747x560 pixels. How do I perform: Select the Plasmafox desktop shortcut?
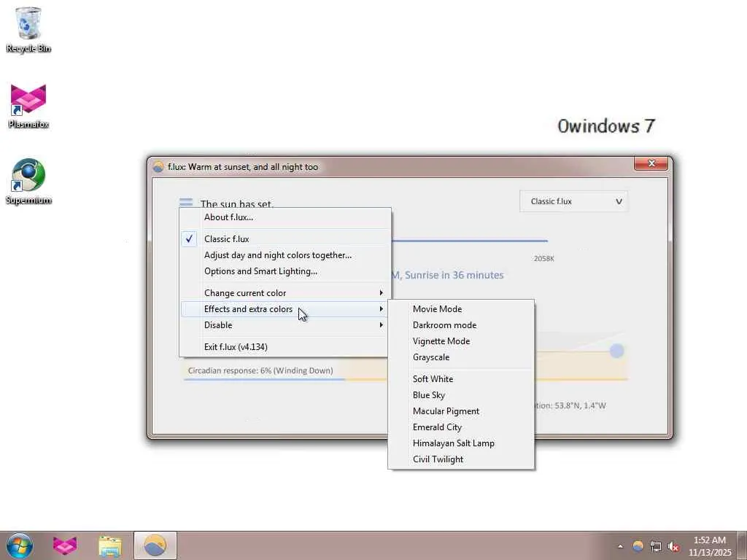coord(28,106)
